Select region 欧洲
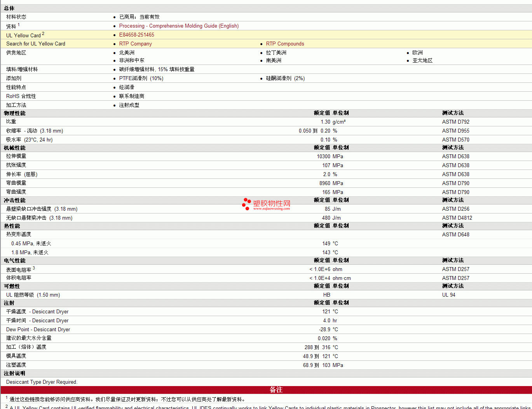The height and width of the screenshot is (409, 532). pyautogui.click(x=418, y=52)
